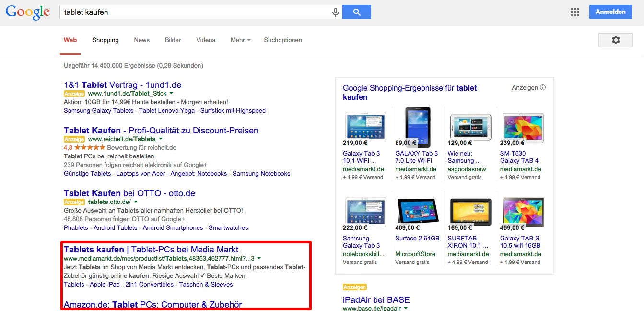Click Samsung Galaxy Tablets sitelink
Image resolution: width=644 pixels, height=311 pixels.
tap(99, 111)
